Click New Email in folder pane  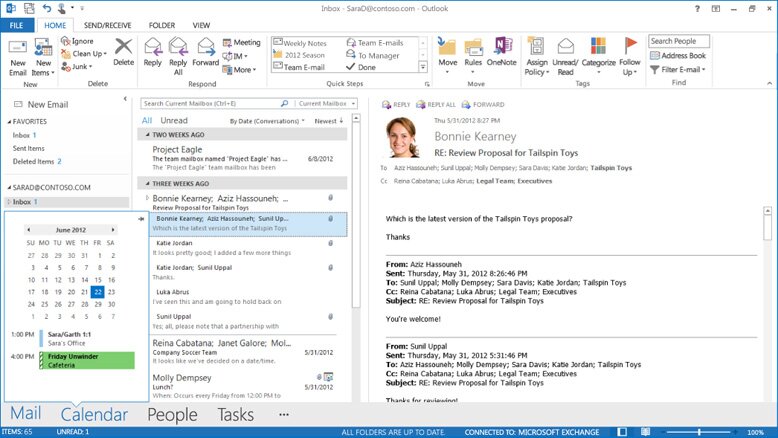coord(41,105)
